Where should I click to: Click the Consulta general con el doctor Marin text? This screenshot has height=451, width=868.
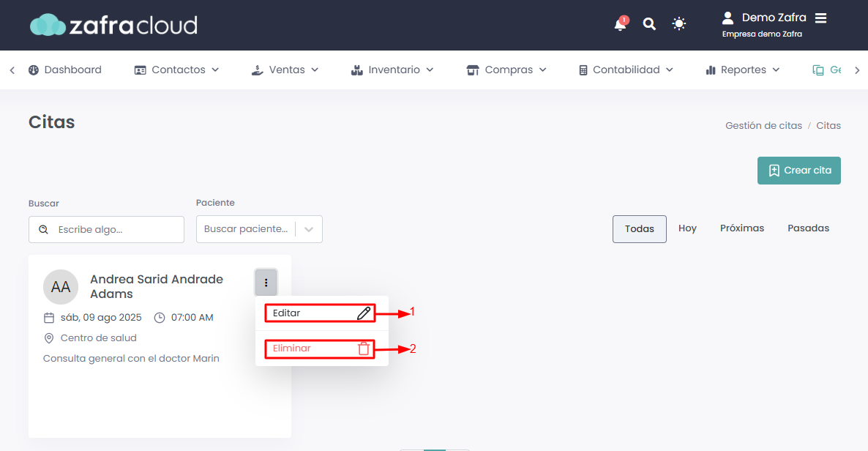pyautogui.click(x=131, y=359)
